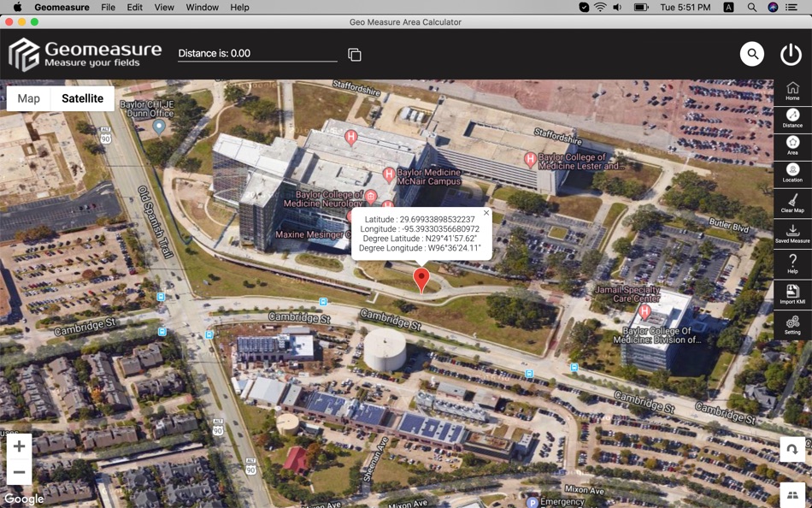Click the map tilt button
The width and height of the screenshot is (812, 508).
(792, 495)
